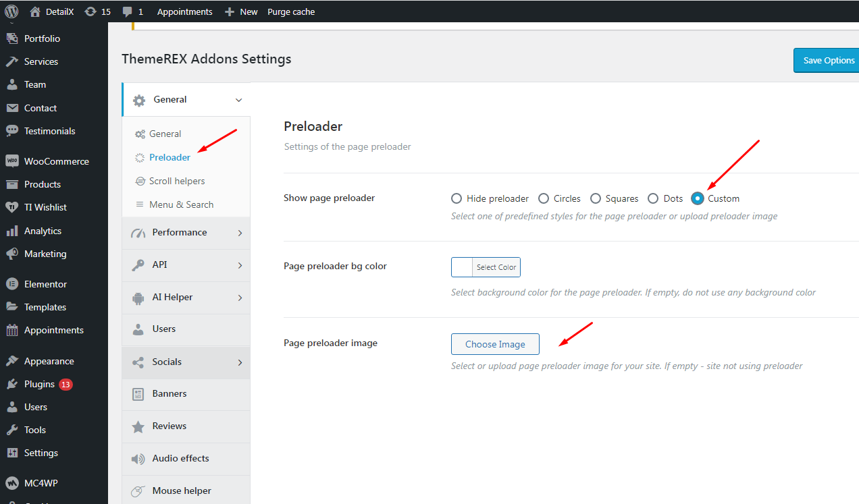The image size is (859, 504).
Task: Click the Tools wrench icon
Action: [12, 430]
